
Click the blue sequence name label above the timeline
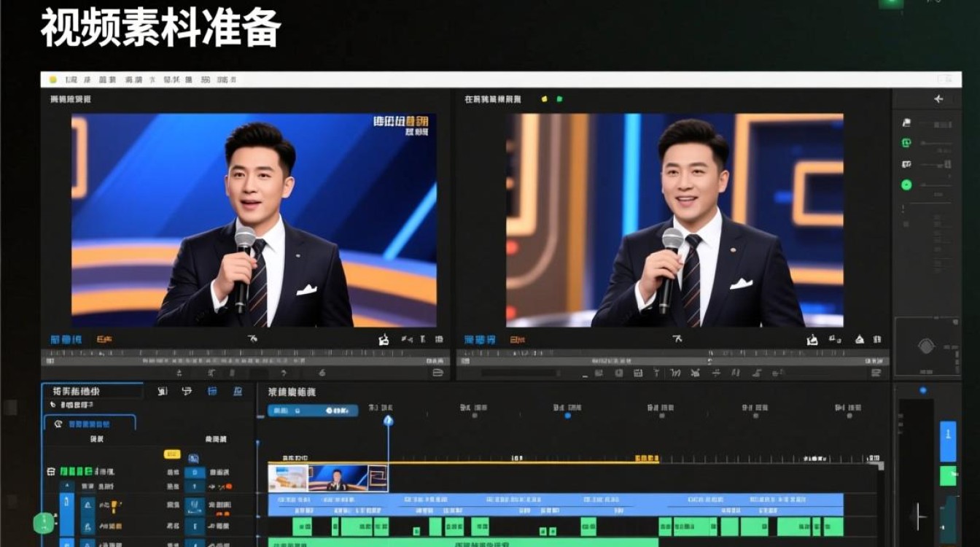pyautogui.click(x=314, y=410)
